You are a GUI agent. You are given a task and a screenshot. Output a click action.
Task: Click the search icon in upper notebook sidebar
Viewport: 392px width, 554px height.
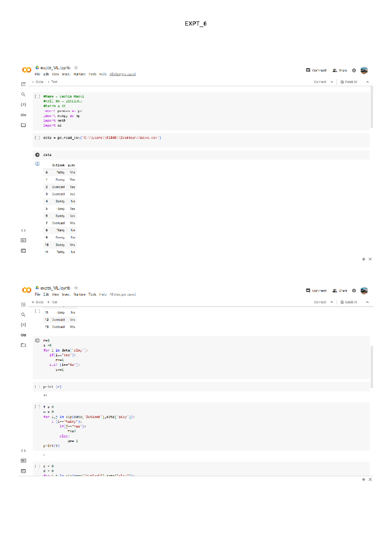pos(23,94)
